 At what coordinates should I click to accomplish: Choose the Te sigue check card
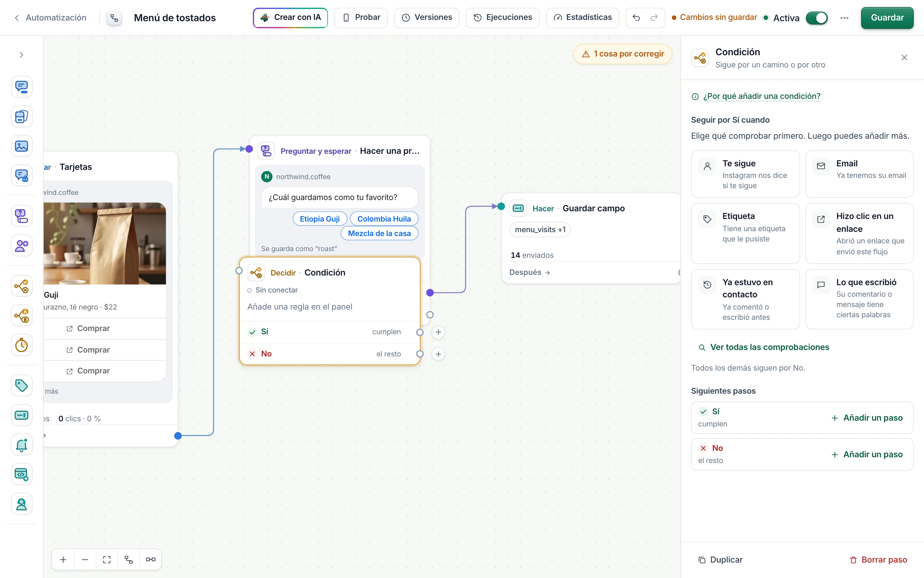point(745,174)
